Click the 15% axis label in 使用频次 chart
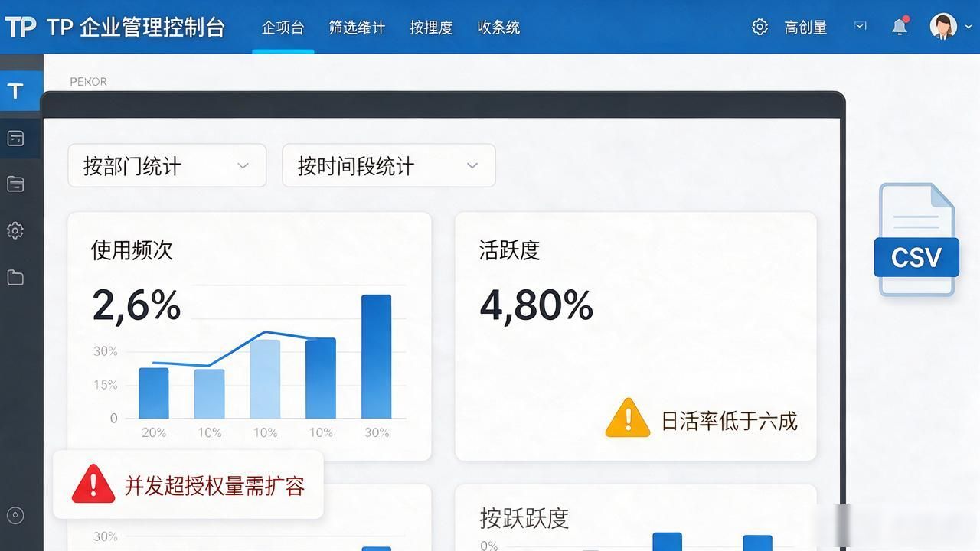The height and width of the screenshot is (551, 980). (x=106, y=385)
